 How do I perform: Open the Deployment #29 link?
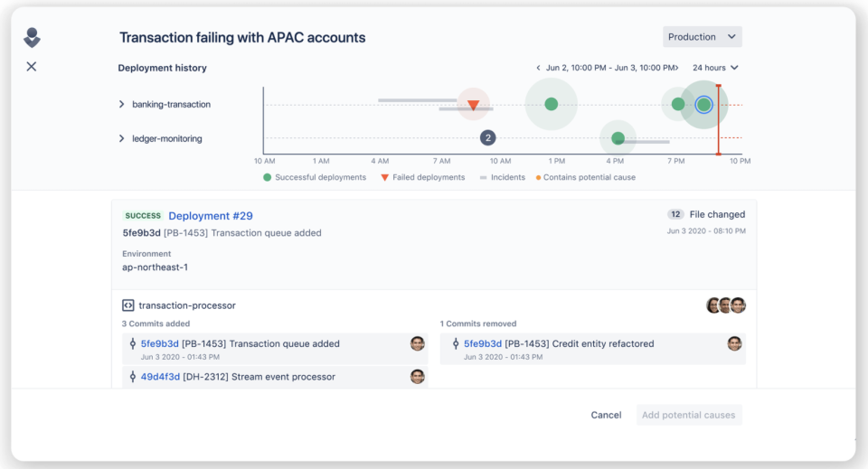click(x=211, y=216)
